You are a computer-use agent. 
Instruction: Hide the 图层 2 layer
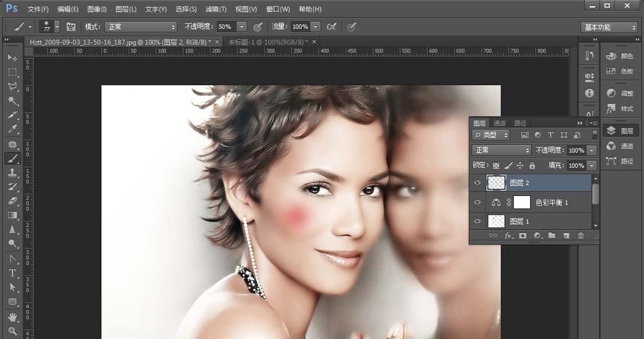477,183
